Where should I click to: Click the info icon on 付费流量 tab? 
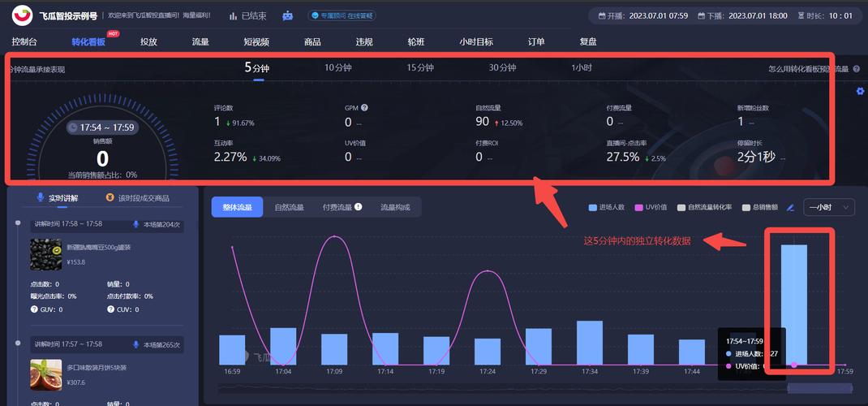tap(358, 207)
